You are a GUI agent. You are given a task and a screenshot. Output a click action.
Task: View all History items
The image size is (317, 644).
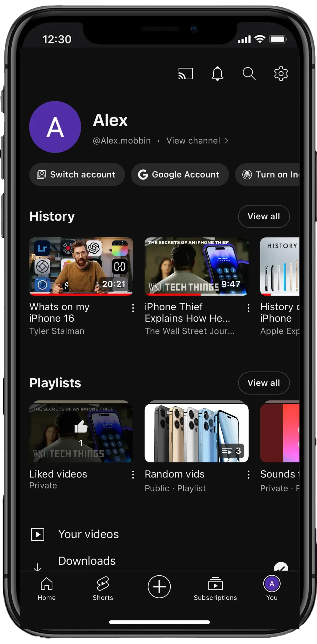pos(264,216)
